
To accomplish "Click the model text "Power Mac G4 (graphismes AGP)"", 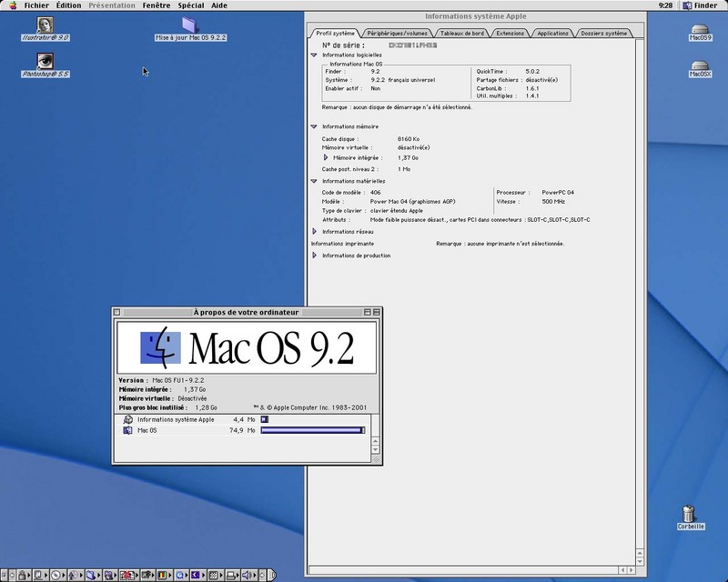I will tap(412, 201).
